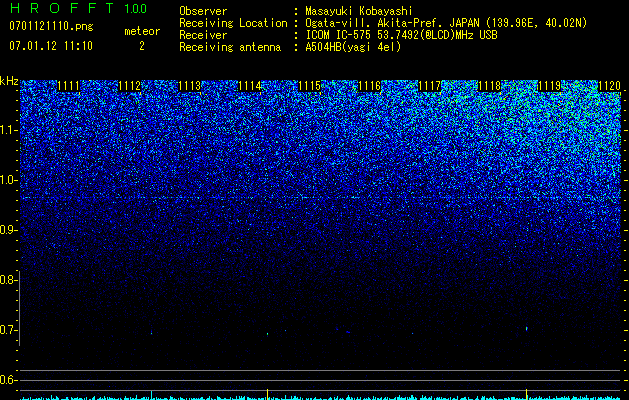Select observer name Masayuki Kobayashi
This screenshot has width=629, height=400.
coord(359,11)
